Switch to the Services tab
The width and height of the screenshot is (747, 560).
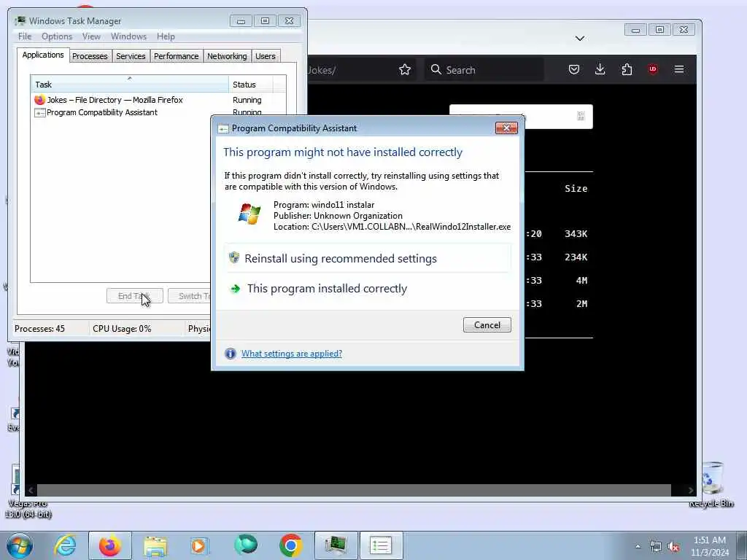(131, 56)
